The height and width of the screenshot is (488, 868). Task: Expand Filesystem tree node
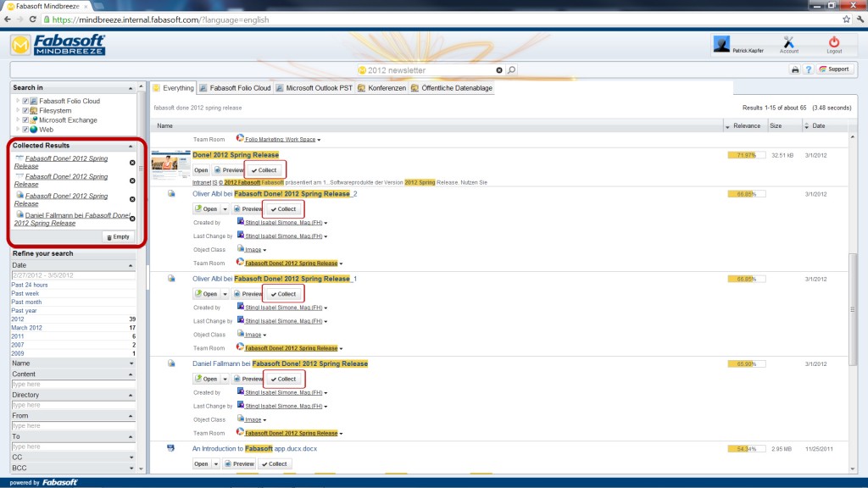pos(18,111)
